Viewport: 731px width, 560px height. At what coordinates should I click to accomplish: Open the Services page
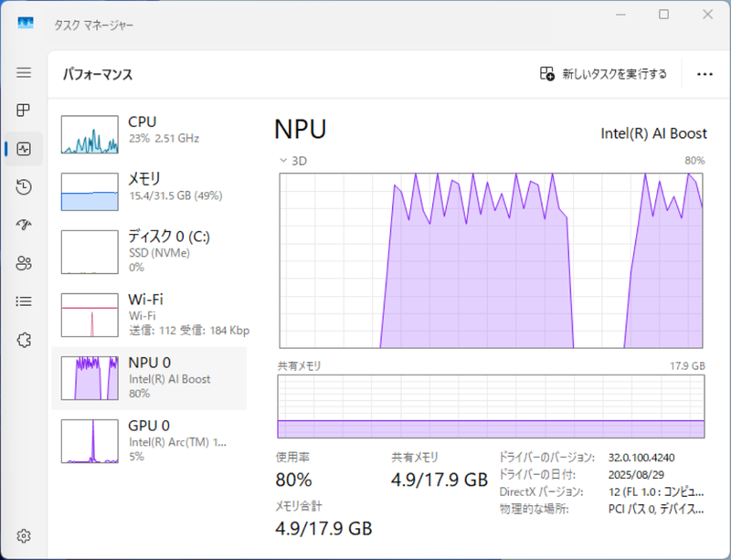(x=24, y=339)
